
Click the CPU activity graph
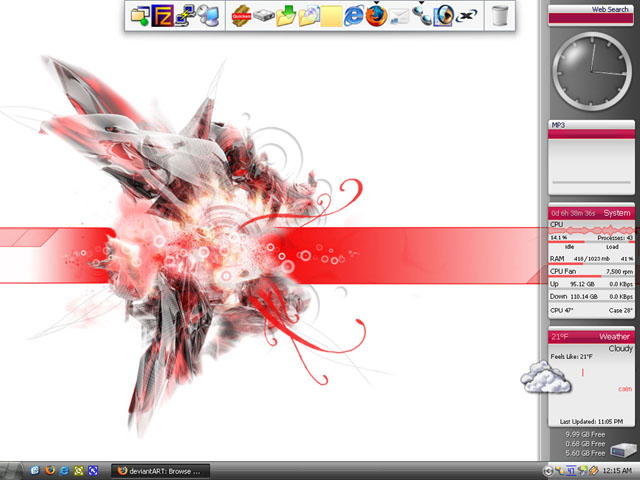tap(591, 230)
